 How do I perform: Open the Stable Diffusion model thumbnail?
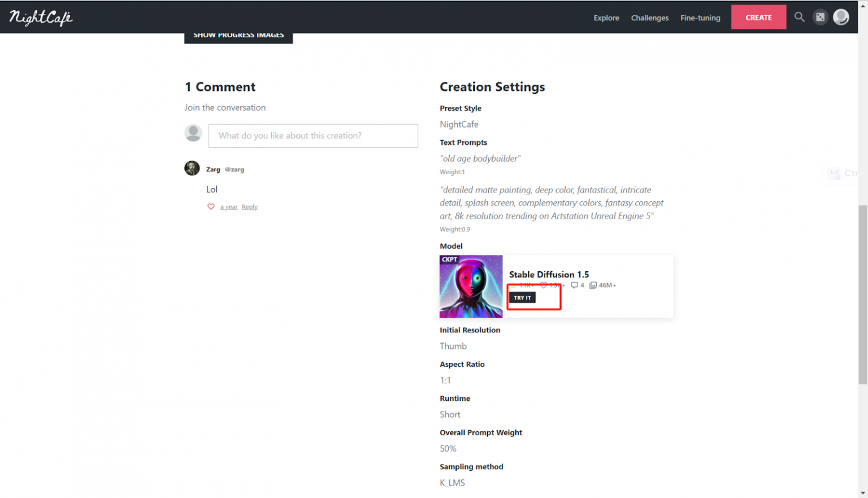[471, 287]
